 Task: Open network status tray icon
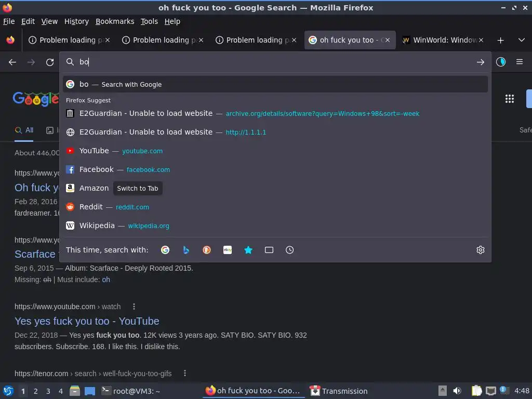point(490,391)
